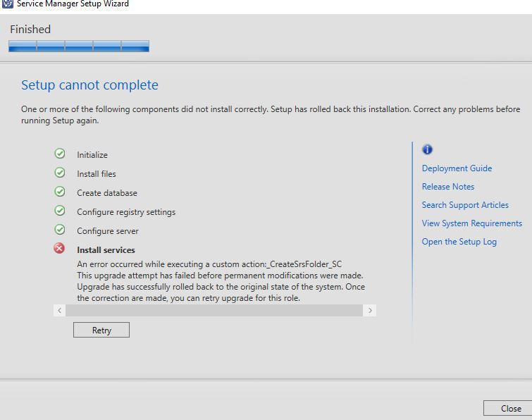Close the Setup Wizard with Close button
The image size is (532, 420).
pyautogui.click(x=507, y=408)
